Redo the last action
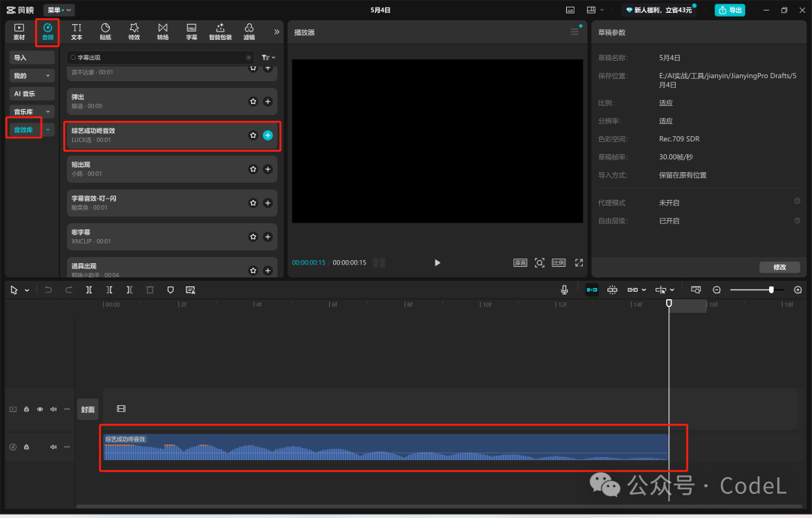812x518 pixels. (68, 290)
